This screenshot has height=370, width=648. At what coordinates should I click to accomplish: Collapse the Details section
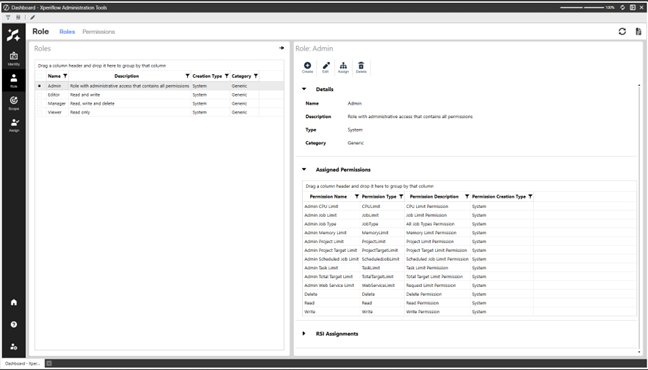point(304,89)
